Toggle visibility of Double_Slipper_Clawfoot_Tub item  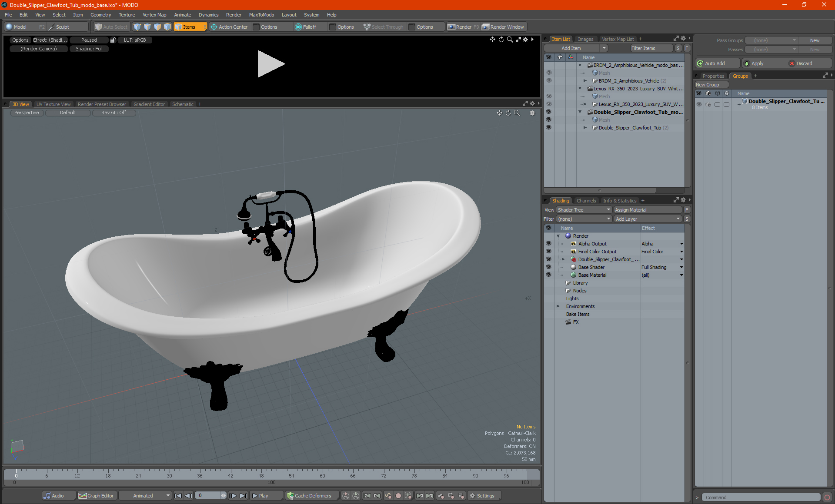[548, 128]
